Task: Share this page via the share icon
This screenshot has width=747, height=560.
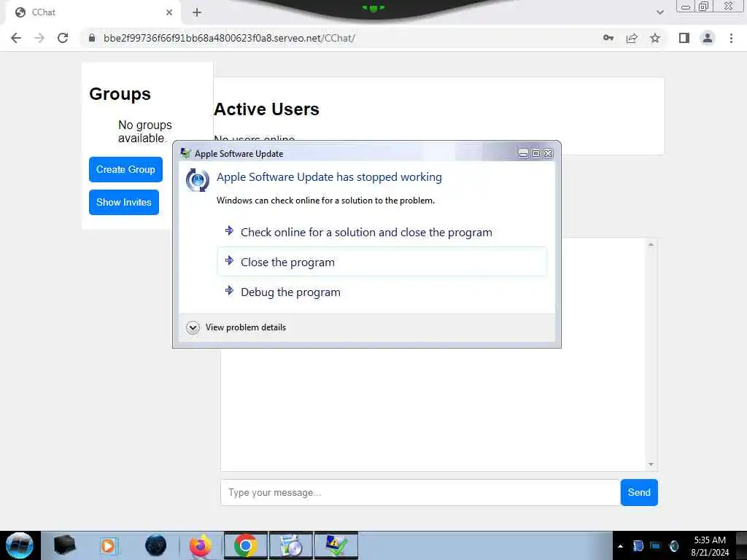Action: tap(632, 38)
